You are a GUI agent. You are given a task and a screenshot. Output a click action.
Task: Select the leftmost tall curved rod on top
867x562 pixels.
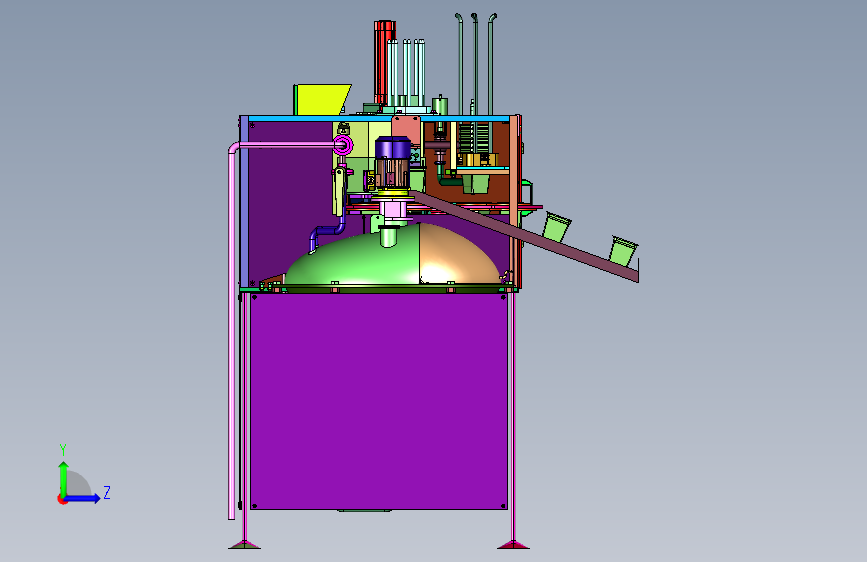[x=459, y=64]
